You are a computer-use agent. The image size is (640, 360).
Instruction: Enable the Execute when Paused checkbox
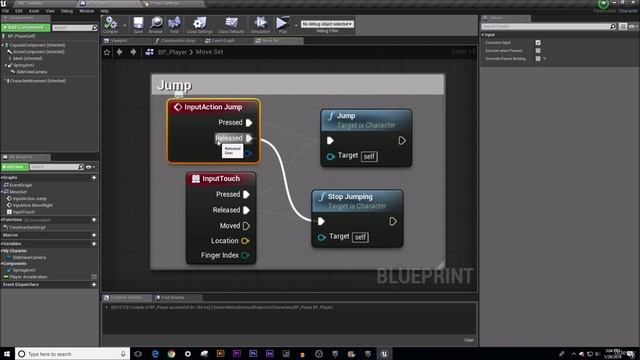click(x=538, y=51)
